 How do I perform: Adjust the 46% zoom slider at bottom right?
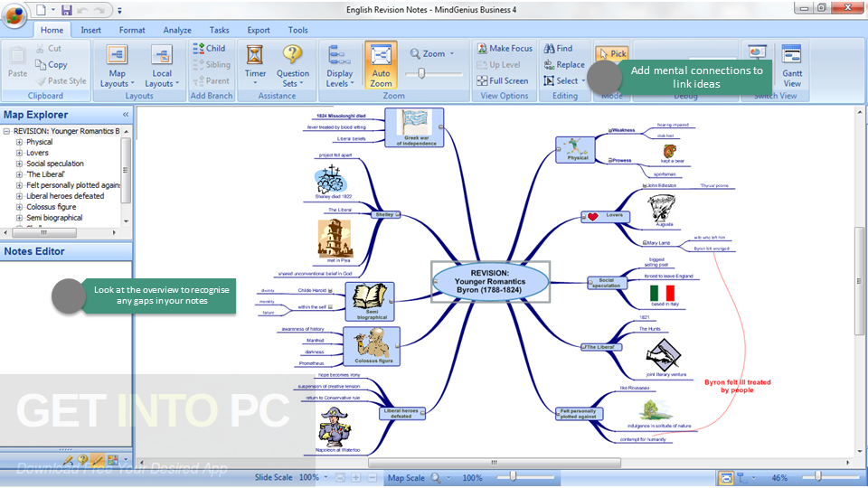817,476
